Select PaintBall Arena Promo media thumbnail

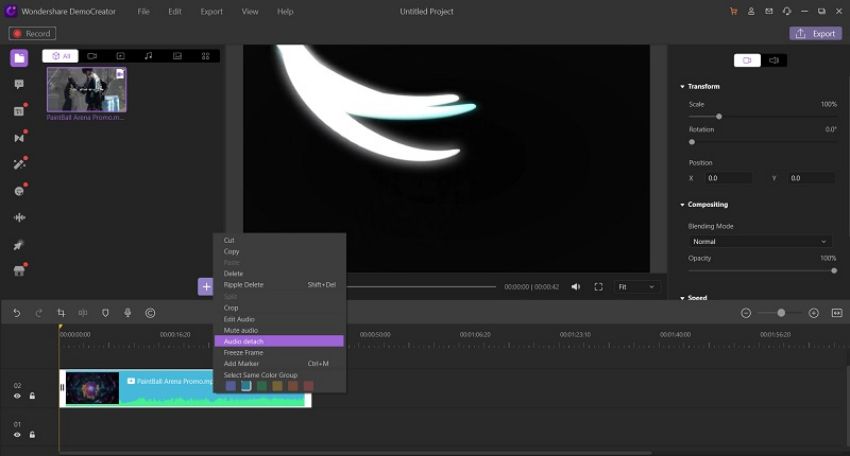coord(87,89)
